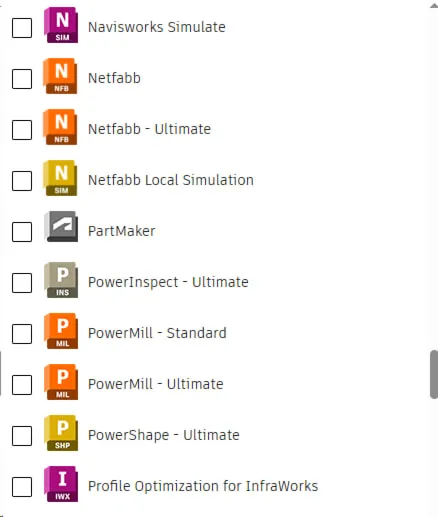438x517 pixels.
Task: Check the box beside Netfabb
Action: [x=22, y=79]
